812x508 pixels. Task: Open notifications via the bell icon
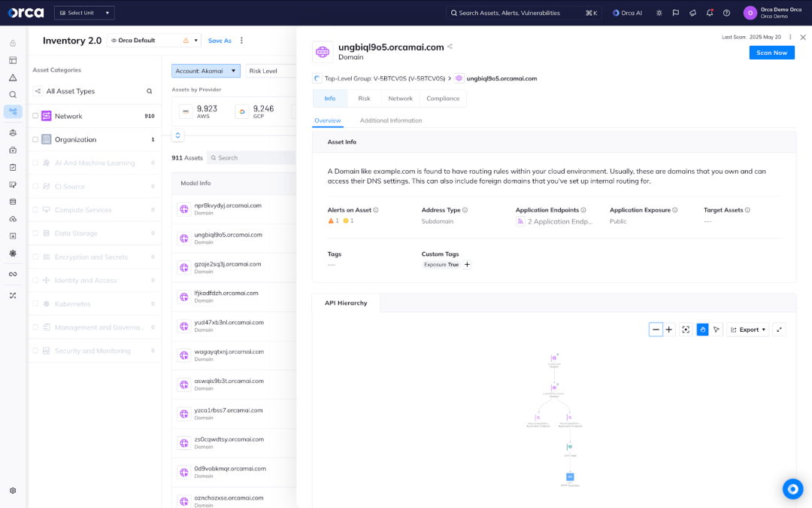pyautogui.click(x=709, y=13)
